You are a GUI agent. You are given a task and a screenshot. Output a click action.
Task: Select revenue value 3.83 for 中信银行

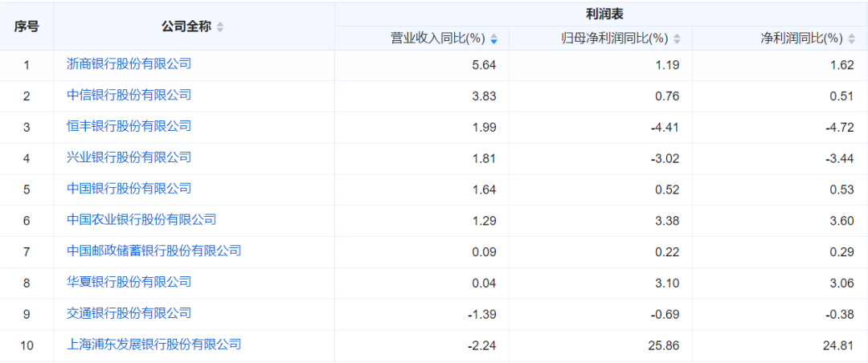(485, 96)
